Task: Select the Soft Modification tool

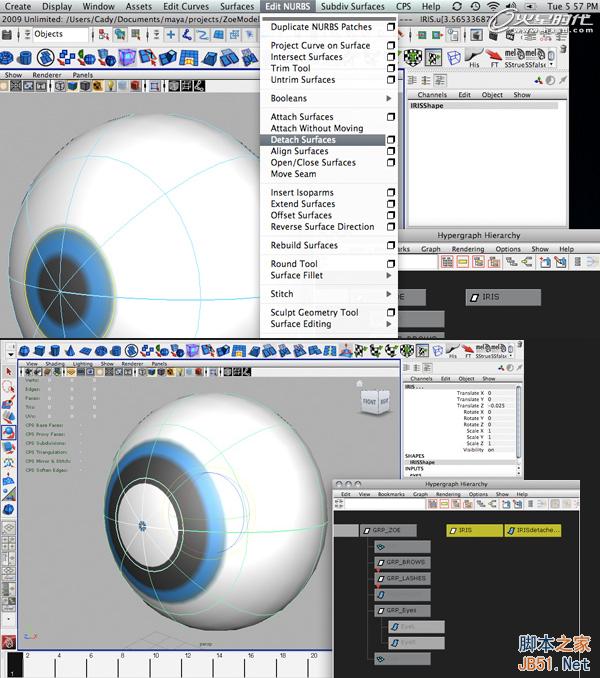Action: [x=9, y=479]
